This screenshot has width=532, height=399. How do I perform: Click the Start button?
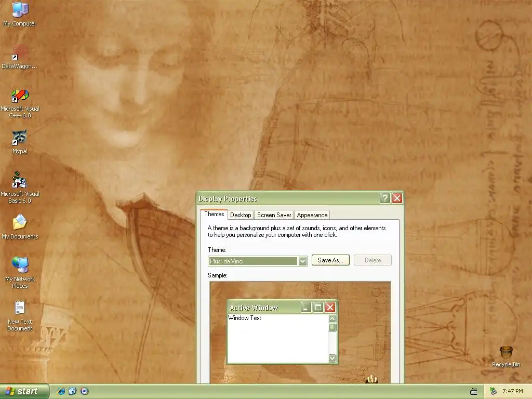[24, 391]
